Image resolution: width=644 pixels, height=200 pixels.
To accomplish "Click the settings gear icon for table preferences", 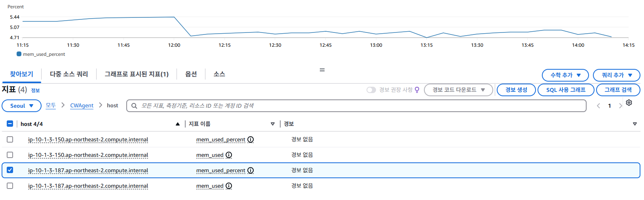I will click(629, 103).
